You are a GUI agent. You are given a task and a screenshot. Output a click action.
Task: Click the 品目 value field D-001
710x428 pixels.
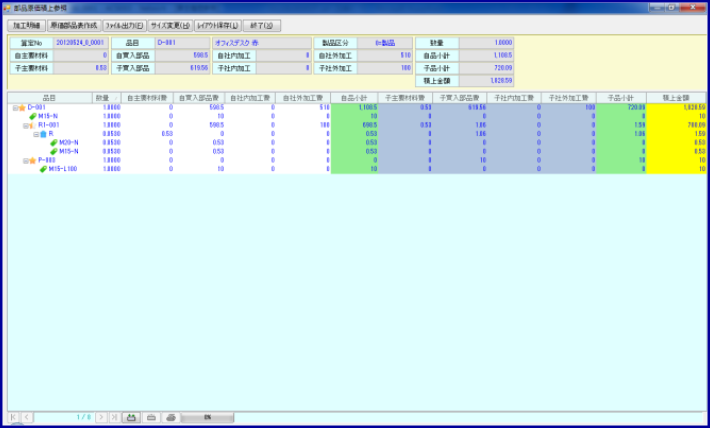click(x=182, y=43)
